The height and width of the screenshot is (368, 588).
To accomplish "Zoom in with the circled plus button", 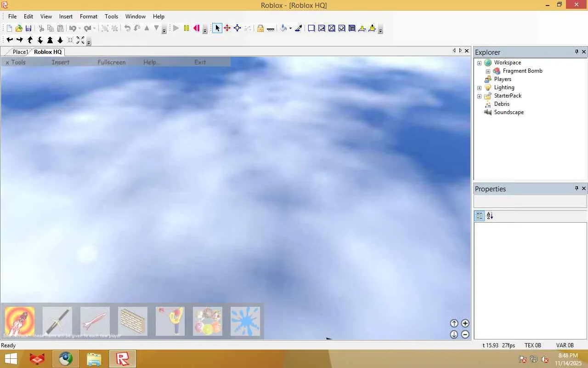I will click(465, 323).
